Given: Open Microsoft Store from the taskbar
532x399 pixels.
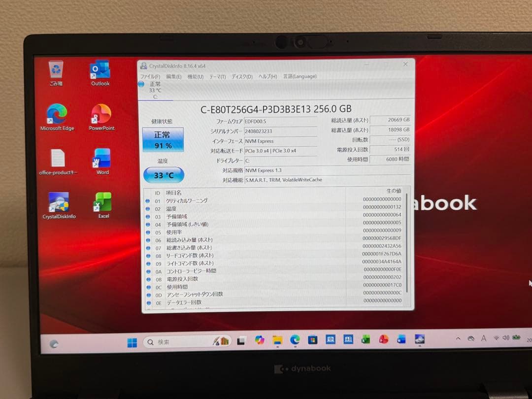Looking at the screenshot, I should (312, 339).
